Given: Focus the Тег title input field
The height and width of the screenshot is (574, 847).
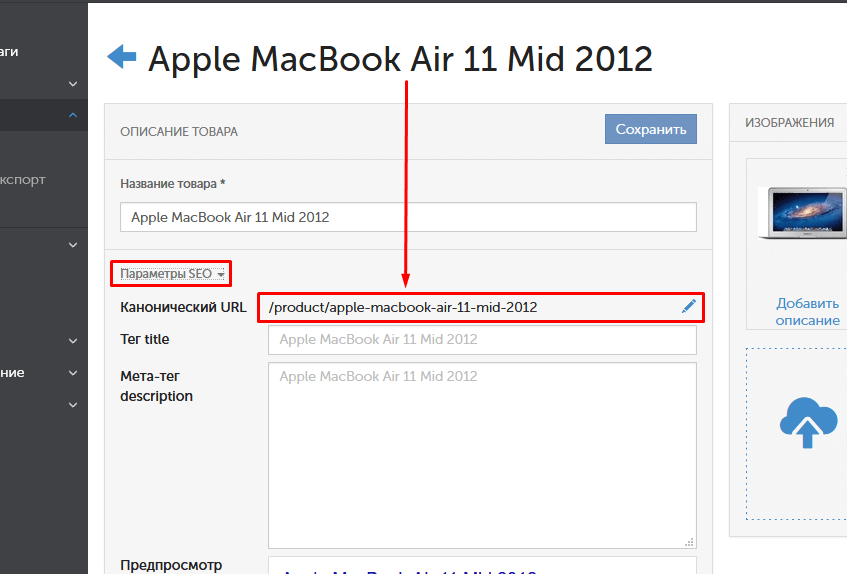Looking at the screenshot, I should (482, 340).
